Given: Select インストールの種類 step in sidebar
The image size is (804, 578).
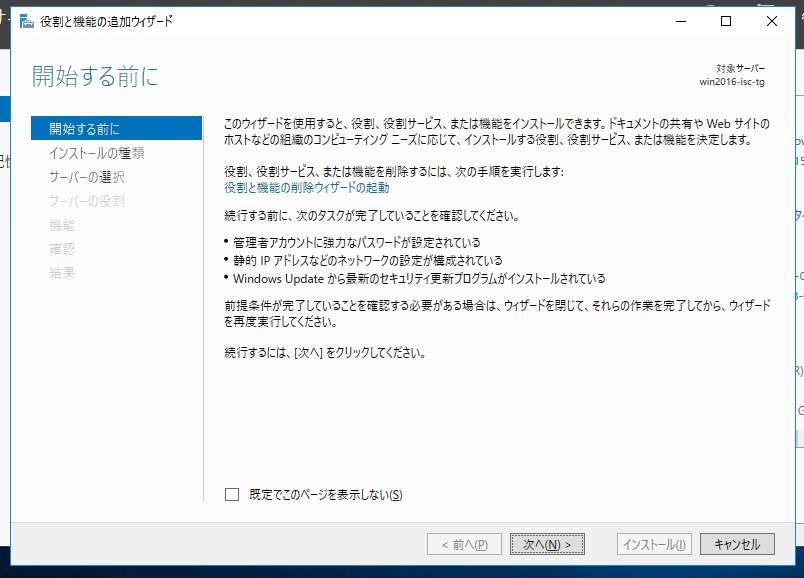Looking at the screenshot, I should click(x=97, y=153).
